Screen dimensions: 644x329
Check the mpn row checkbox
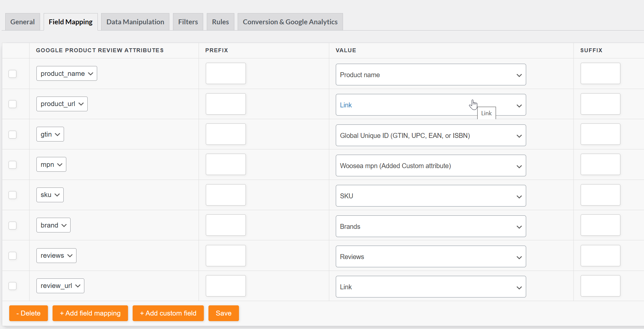(x=12, y=165)
